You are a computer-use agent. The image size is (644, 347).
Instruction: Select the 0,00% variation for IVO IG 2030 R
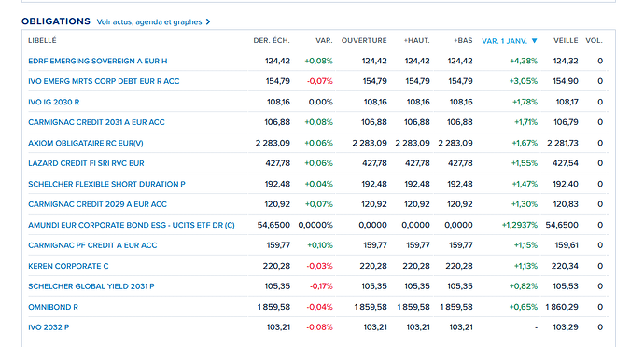[321, 102]
